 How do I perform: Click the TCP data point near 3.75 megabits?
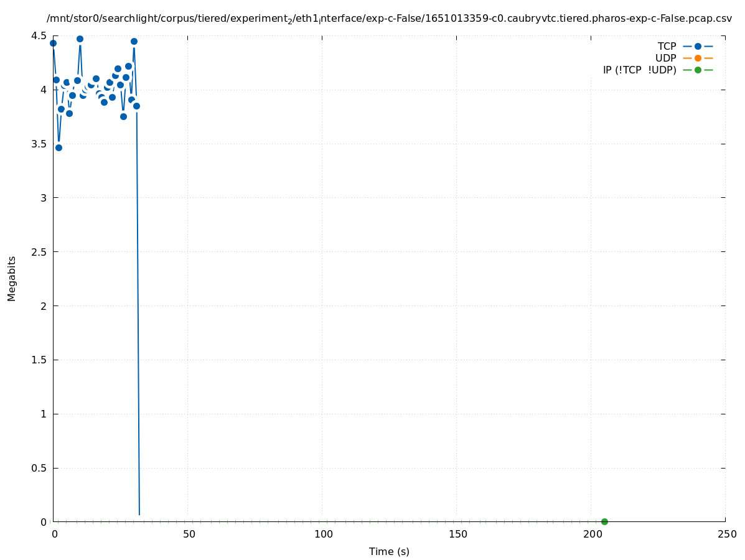coord(123,116)
